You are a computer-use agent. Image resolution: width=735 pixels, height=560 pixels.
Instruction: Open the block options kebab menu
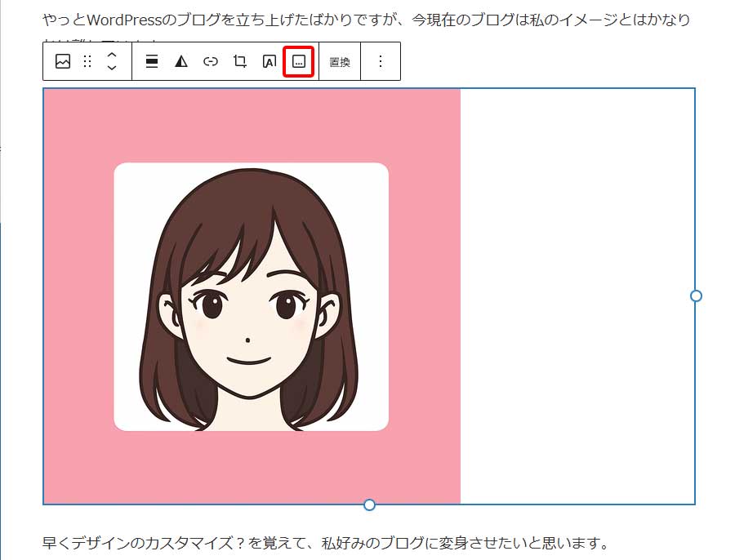point(381,61)
